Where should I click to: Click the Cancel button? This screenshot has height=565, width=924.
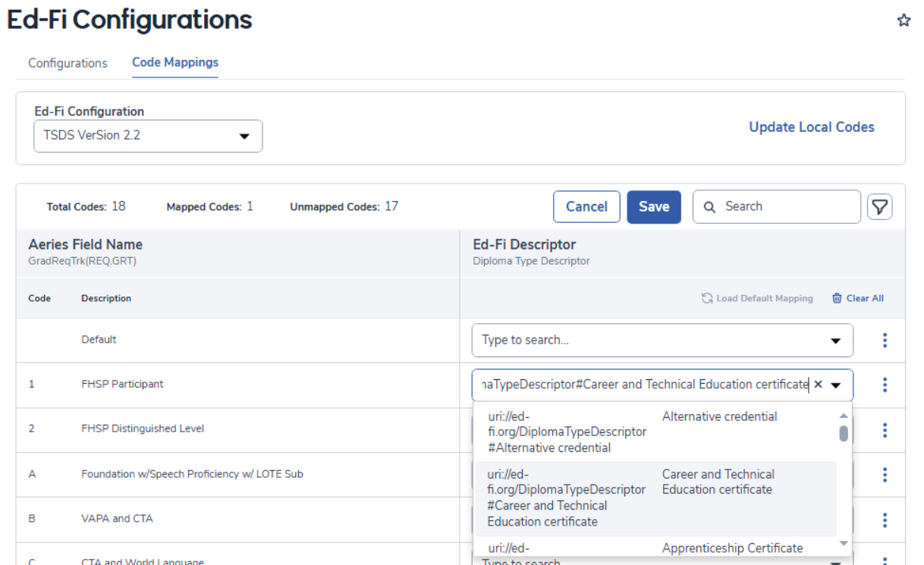[586, 206]
